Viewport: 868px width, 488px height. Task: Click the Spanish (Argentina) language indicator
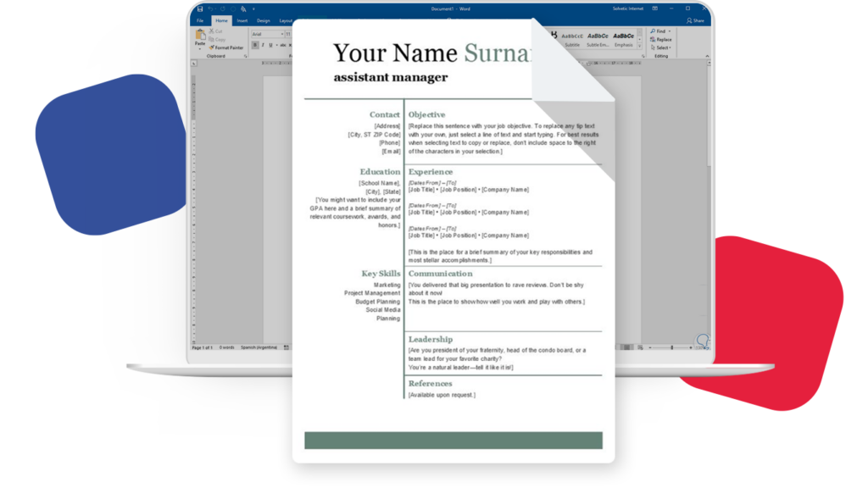259,347
